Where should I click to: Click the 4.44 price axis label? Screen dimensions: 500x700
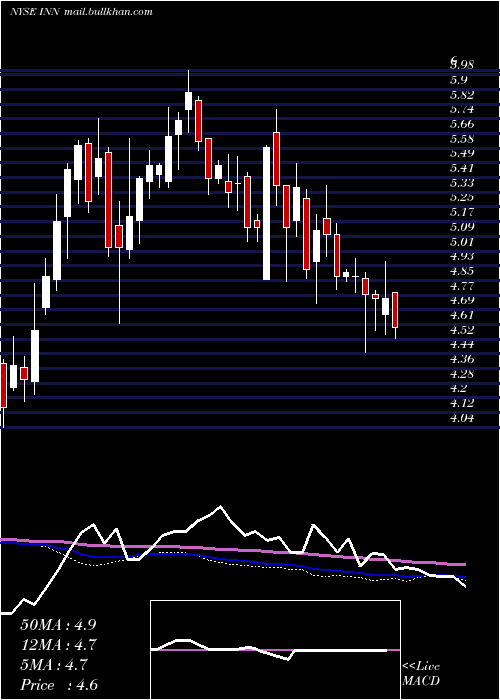click(x=462, y=344)
